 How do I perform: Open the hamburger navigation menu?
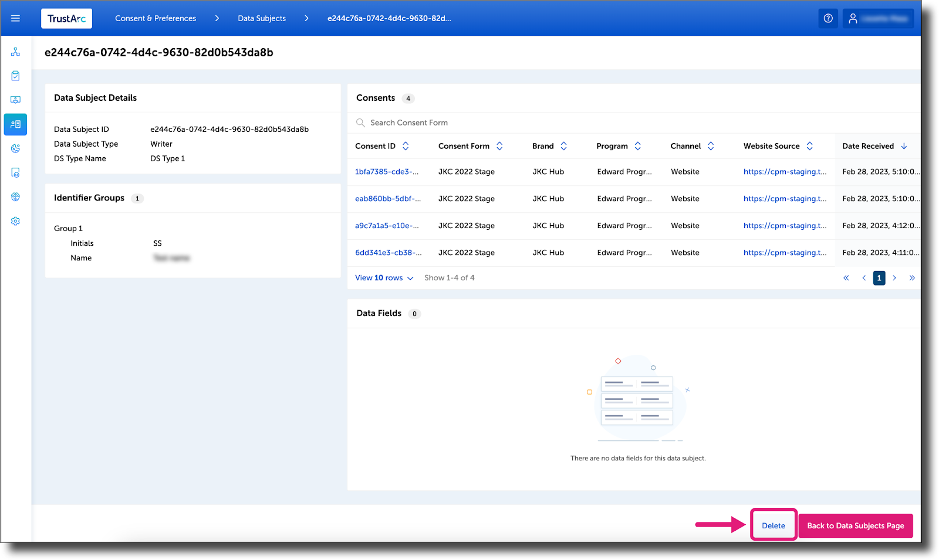tap(15, 18)
